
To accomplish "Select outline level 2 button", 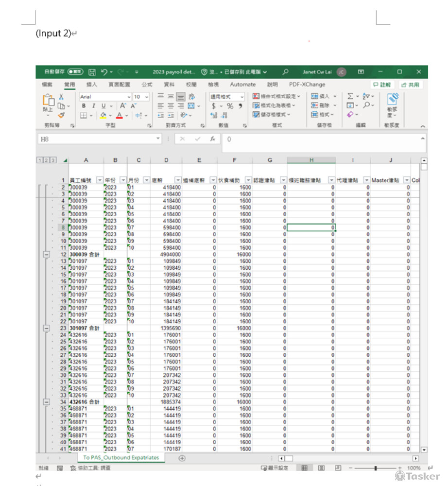I will (x=47, y=160).
